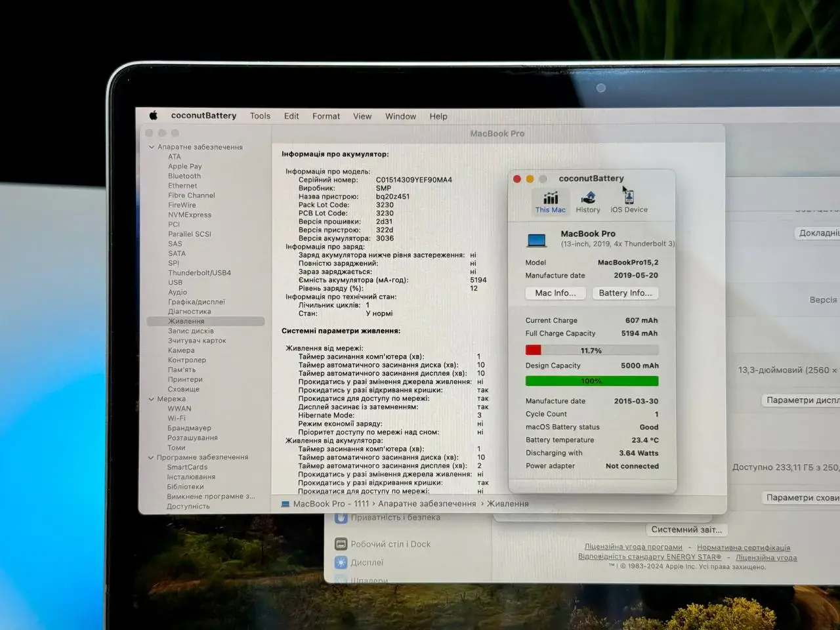Switch to the History tab
The height and width of the screenshot is (630, 840).
coord(588,202)
